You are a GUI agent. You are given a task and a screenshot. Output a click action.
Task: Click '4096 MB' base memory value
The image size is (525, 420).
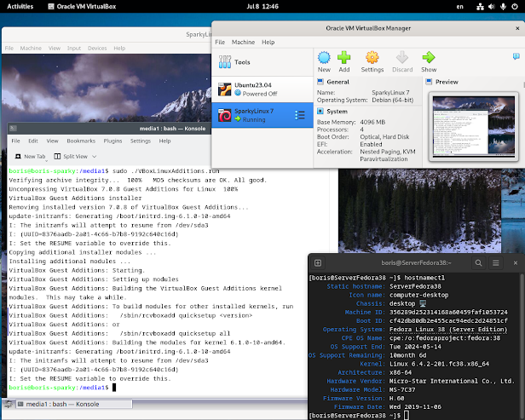tap(372, 122)
